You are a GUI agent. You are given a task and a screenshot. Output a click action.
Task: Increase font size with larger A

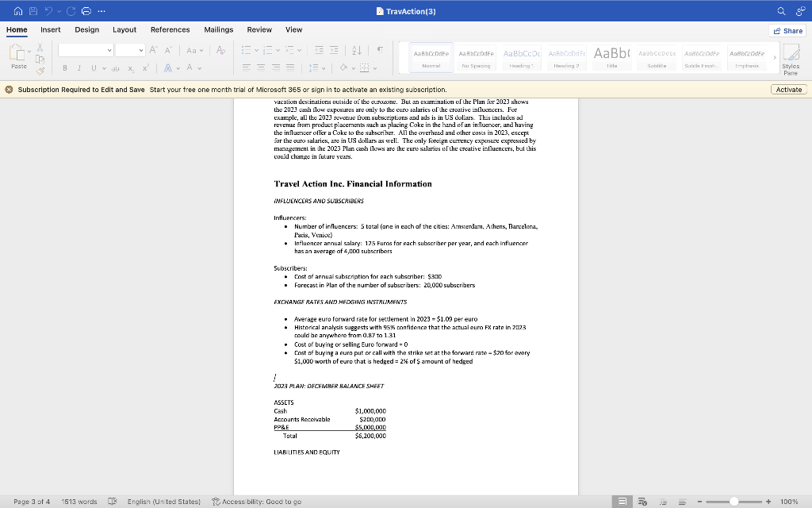(x=153, y=50)
